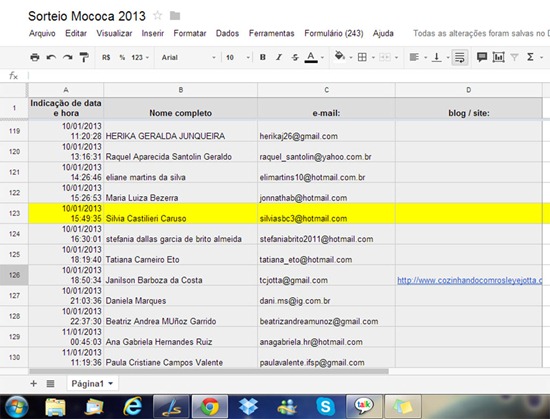Toggle text wrapping button
The height and width of the screenshot is (419, 550).
460,57
